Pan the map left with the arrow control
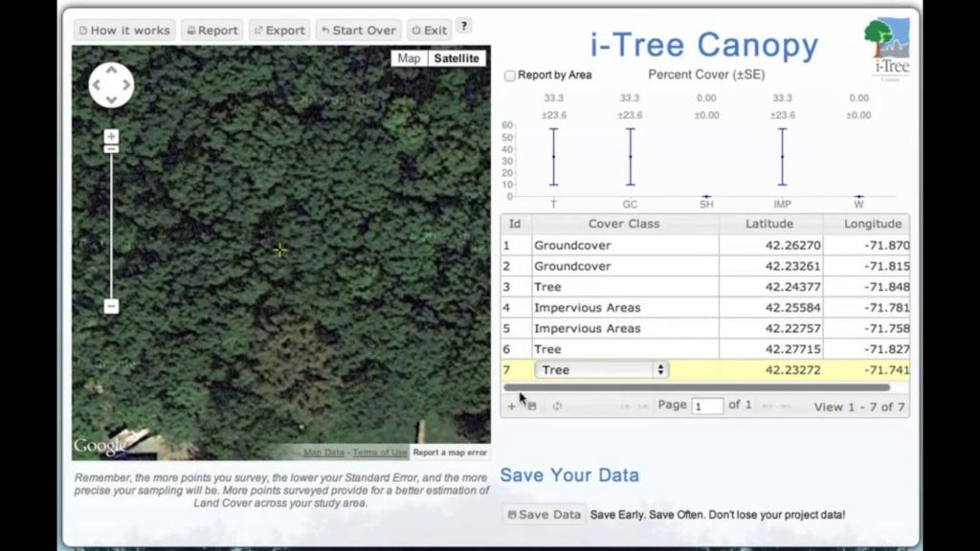980x551 pixels. (x=97, y=85)
